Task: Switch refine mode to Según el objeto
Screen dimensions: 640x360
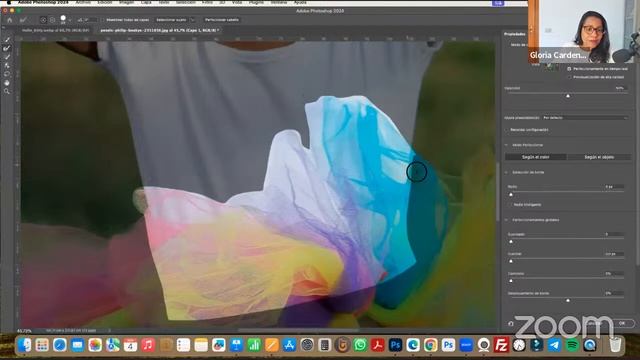Action: [599, 157]
